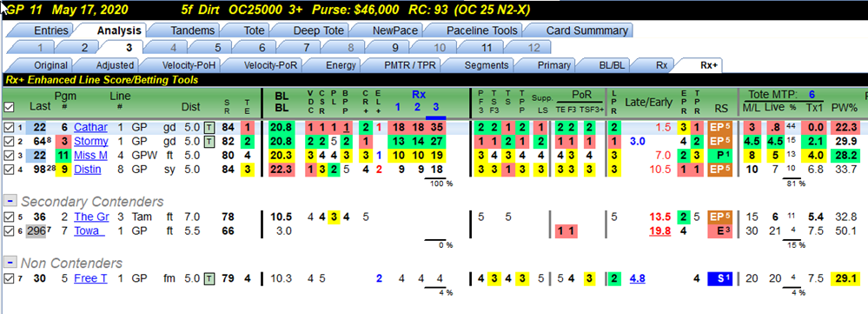Viewport: 868px width, 314px height.
Task: Open the Cathar horse link
Action: click(x=90, y=127)
